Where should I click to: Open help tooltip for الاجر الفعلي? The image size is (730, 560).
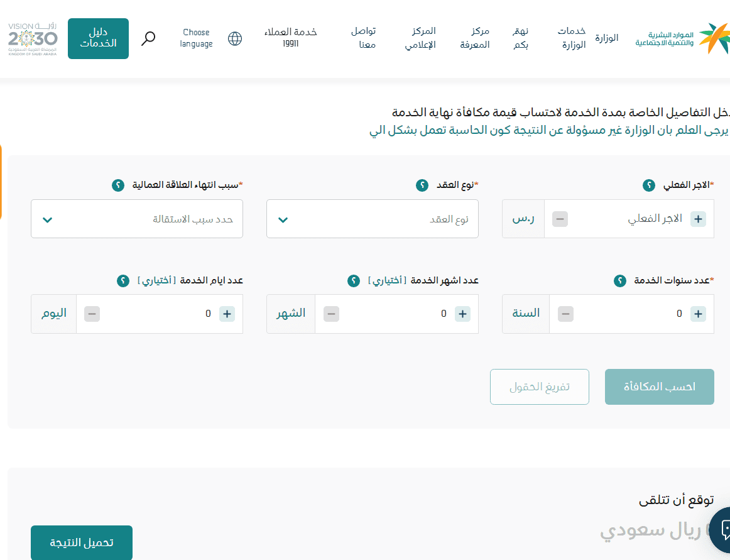pos(649,185)
